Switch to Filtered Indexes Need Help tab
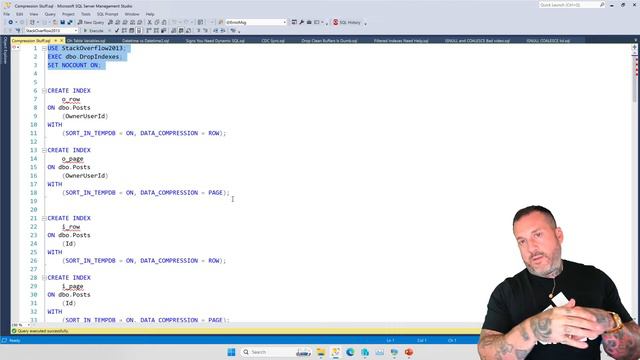 click(x=401, y=40)
